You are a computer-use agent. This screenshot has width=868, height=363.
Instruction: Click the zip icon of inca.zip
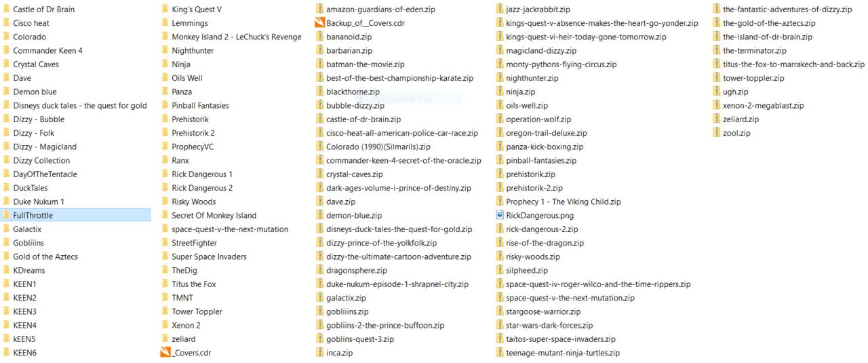(x=320, y=353)
